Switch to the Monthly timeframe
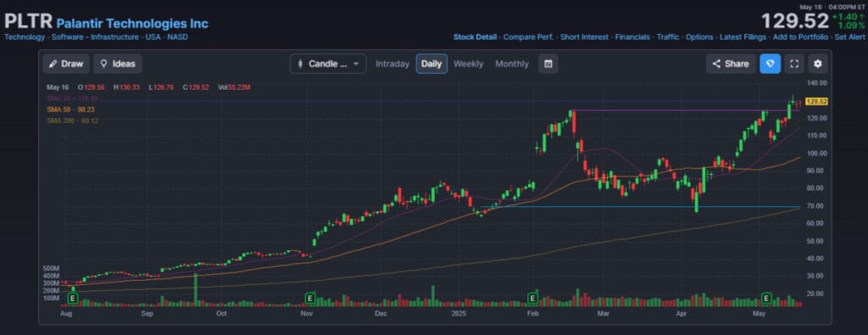 (x=511, y=64)
